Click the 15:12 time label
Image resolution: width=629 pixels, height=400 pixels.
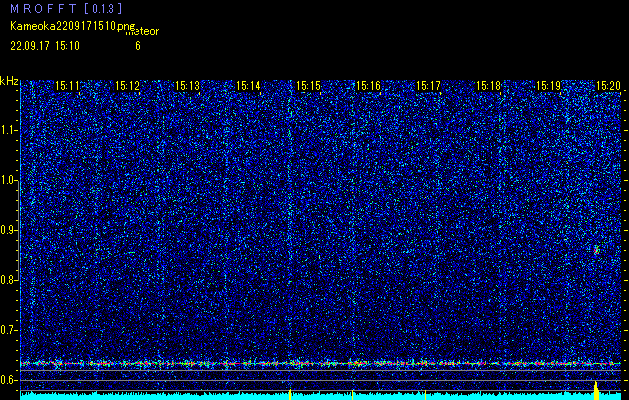(127, 85)
